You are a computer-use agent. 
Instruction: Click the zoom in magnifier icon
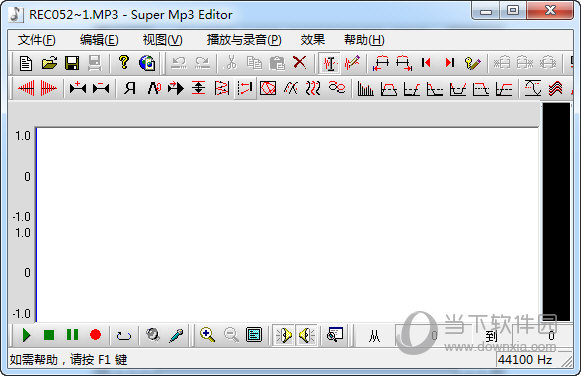(x=208, y=335)
